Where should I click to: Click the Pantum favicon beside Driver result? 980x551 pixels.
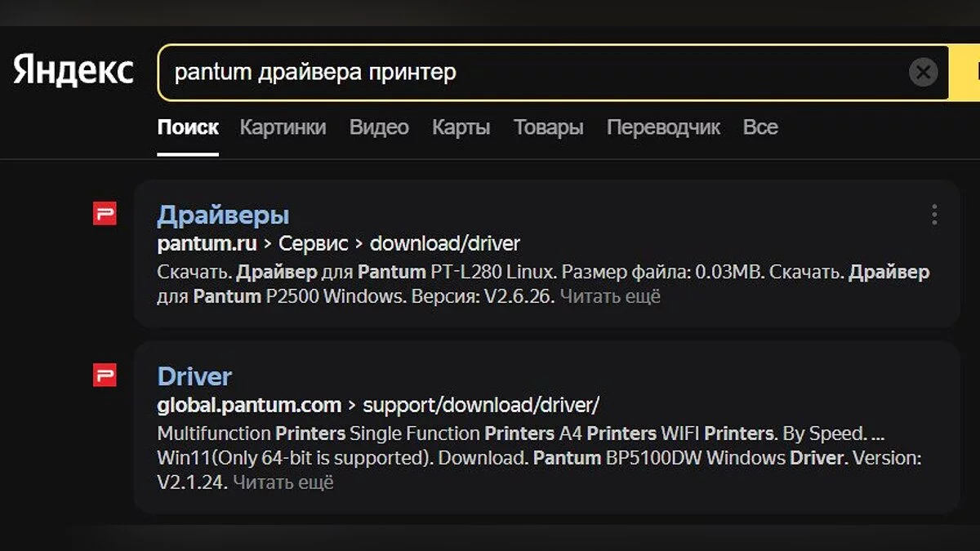pos(105,375)
